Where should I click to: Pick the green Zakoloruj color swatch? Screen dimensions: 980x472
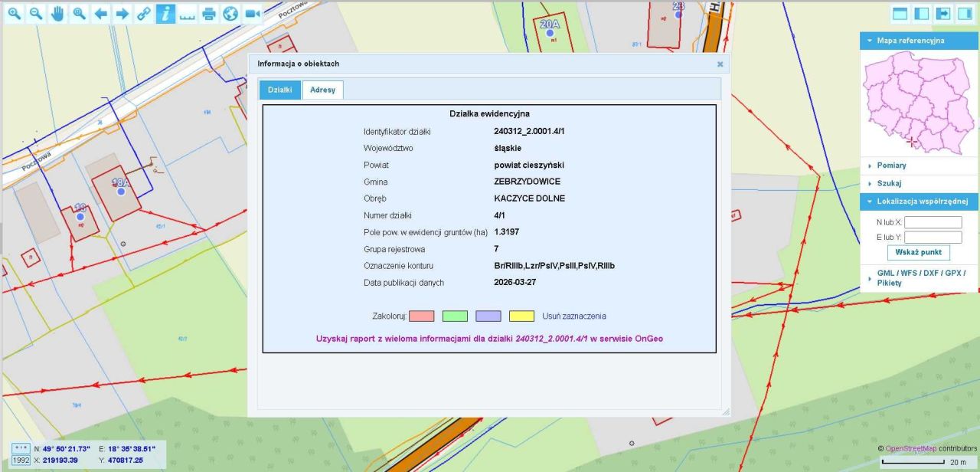point(455,316)
